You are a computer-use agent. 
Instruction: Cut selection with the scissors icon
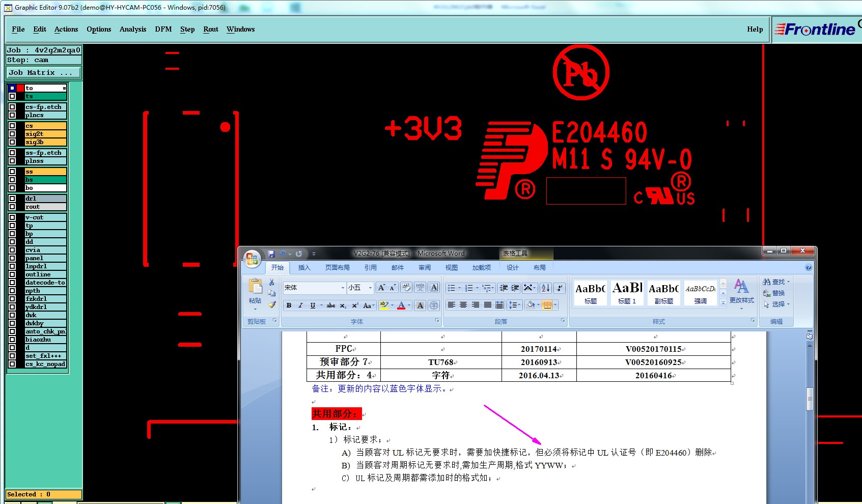point(272,282)
